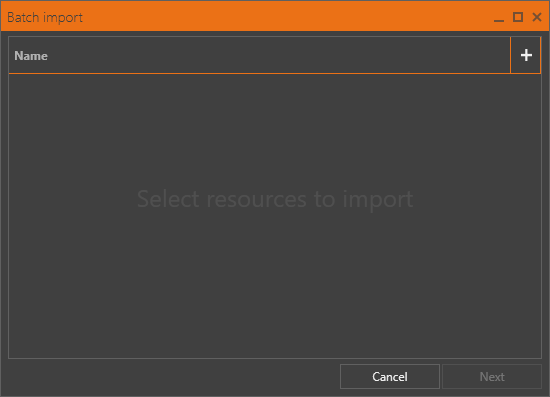
Task: Click the plus icon to add resources
Action: [x=526, y=55]
